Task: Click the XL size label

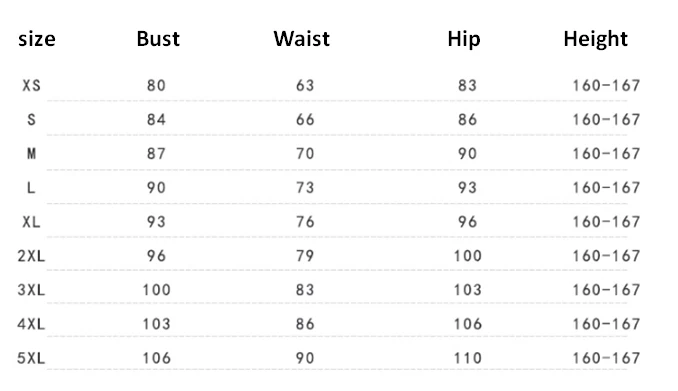Action: point(32,222)
